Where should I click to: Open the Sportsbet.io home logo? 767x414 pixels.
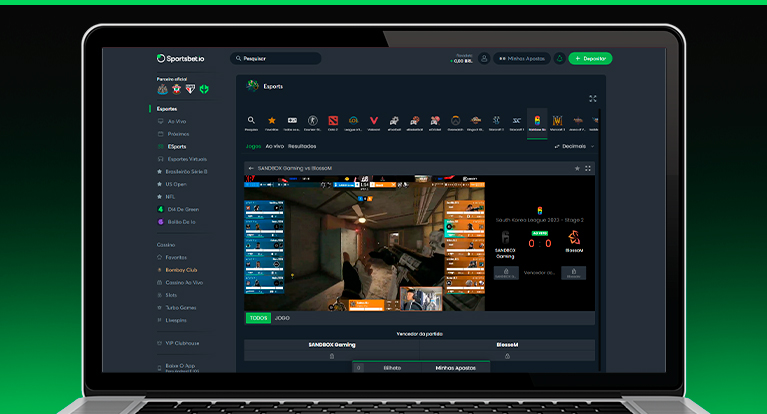click(x=180, y=59)
